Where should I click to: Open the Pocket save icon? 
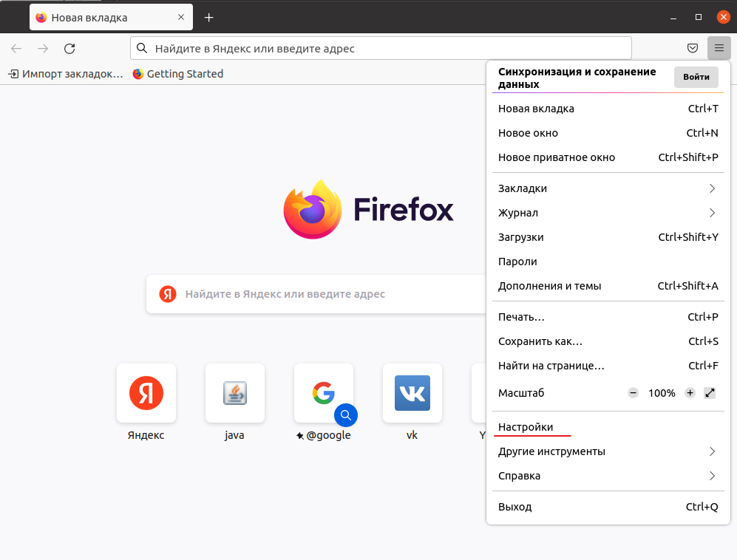pyautogui.click(x=693, y=48)
